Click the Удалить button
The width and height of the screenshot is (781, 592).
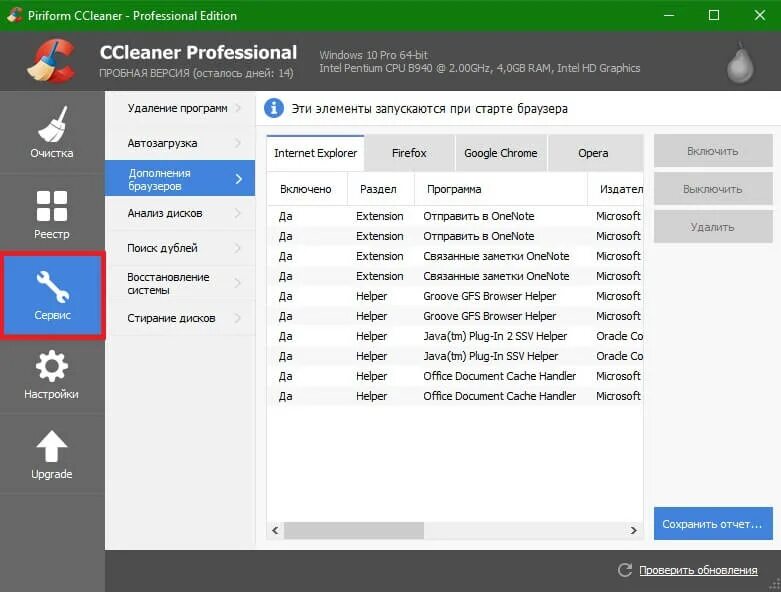tap(713, 227)
